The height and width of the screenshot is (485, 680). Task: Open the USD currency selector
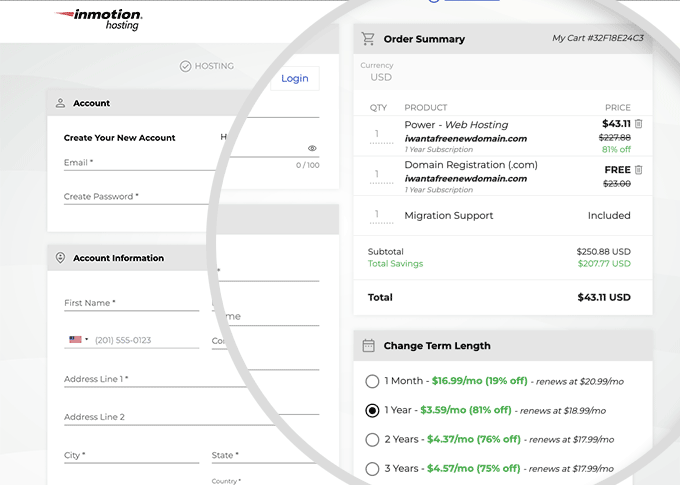coord(381,77)
